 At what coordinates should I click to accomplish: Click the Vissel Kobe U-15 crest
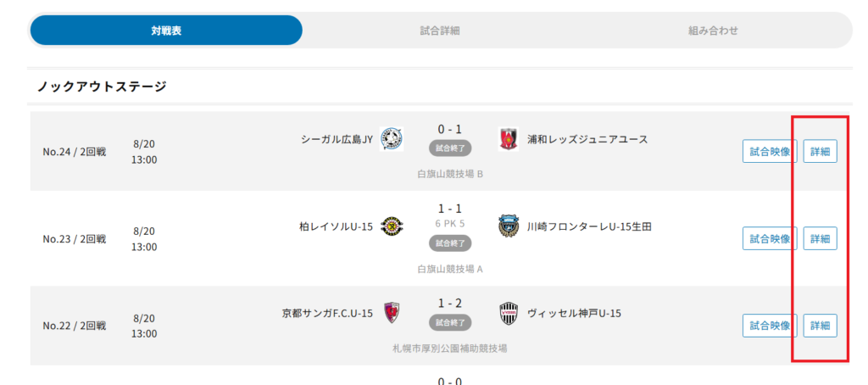coord(509,313)
